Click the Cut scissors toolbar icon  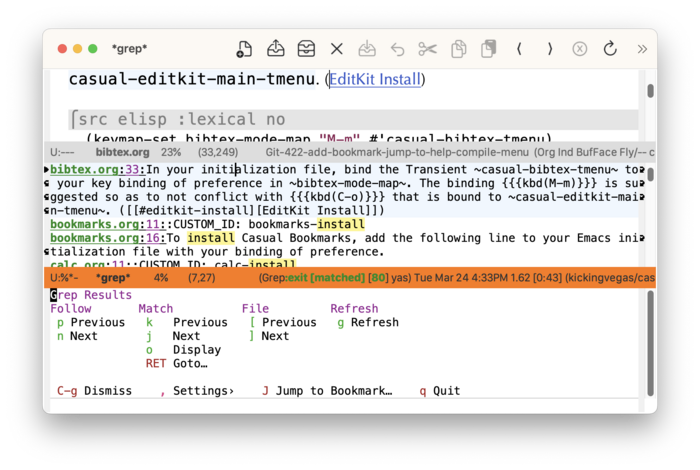428,49
